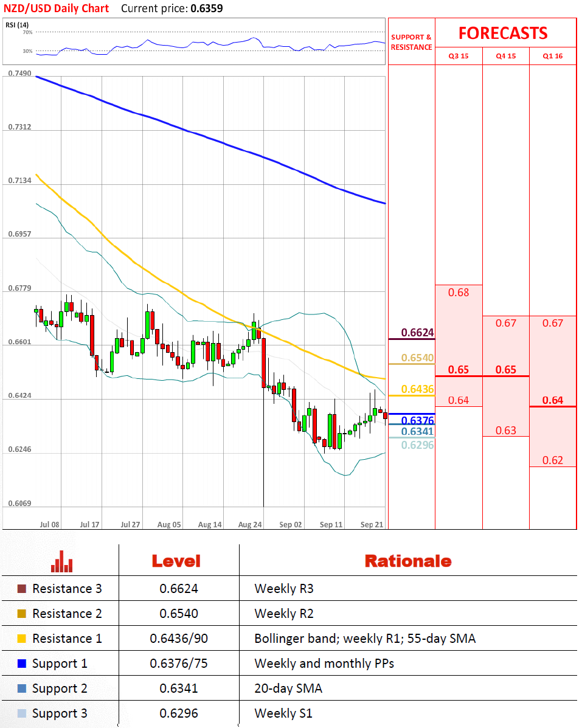Click the 0.6296 support level label on chart
Image resolution: width=582 pixels, height=728 pixels.
coord(417,445)
